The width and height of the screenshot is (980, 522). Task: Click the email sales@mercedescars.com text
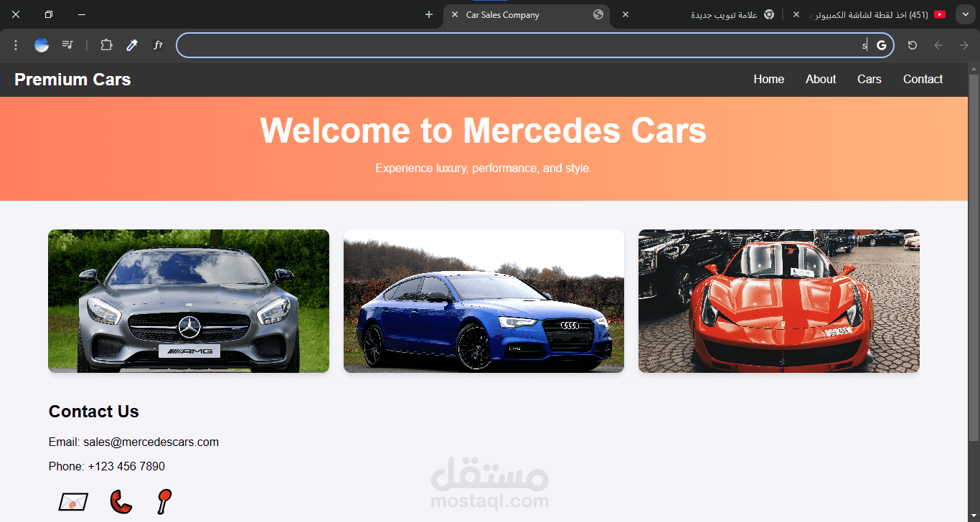[x=151, y=442]
